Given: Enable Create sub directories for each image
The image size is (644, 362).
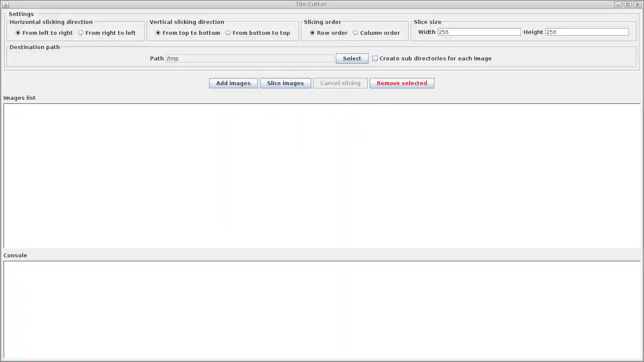Looking at the screenshot, I should click(375, 58).
